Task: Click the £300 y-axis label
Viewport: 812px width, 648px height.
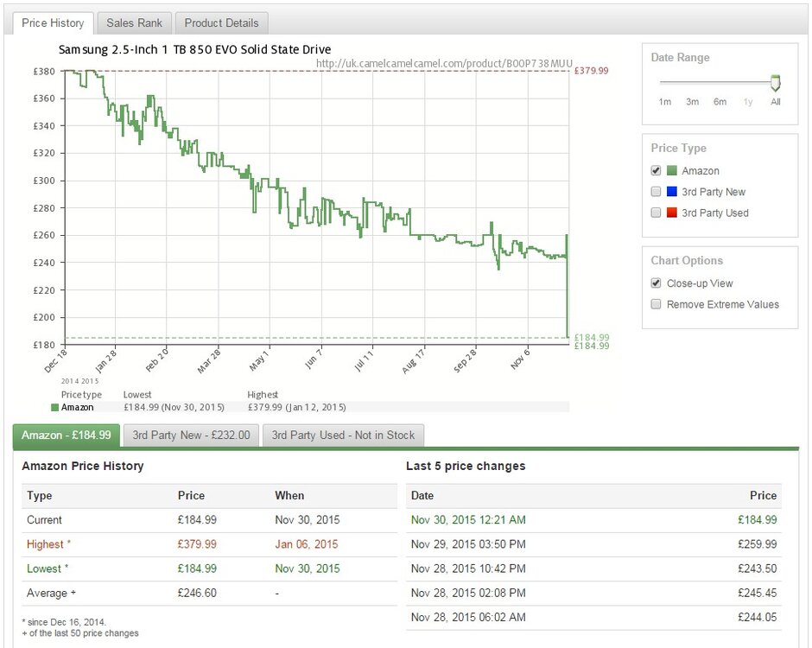Action: (44, 181)
